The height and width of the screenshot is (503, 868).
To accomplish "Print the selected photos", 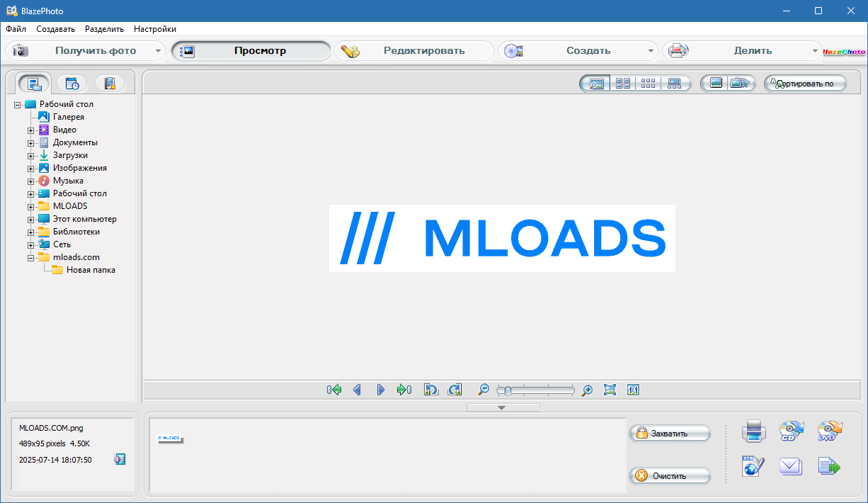I will point(753,430).
